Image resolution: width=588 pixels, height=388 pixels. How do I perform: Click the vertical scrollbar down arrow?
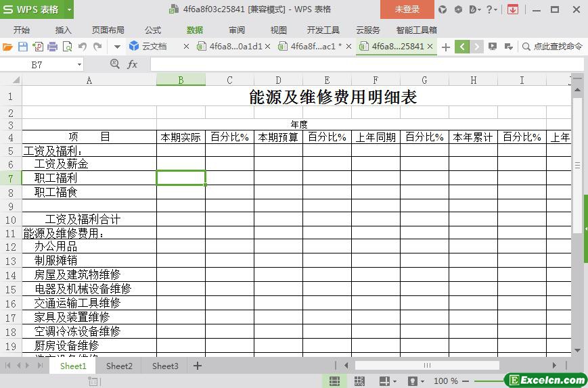click(577, 351)
